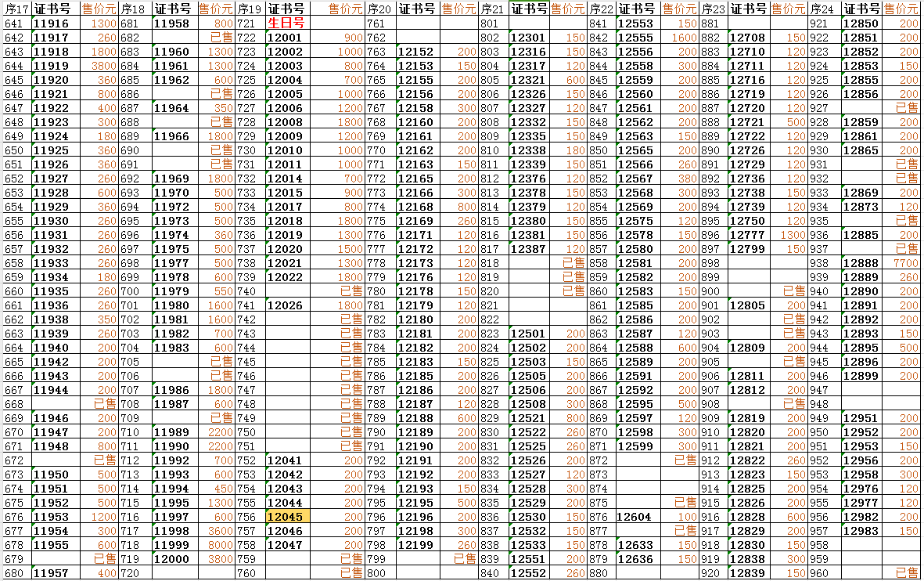
Task: Select certificate number 12839
Action: (x=747, y=573)
